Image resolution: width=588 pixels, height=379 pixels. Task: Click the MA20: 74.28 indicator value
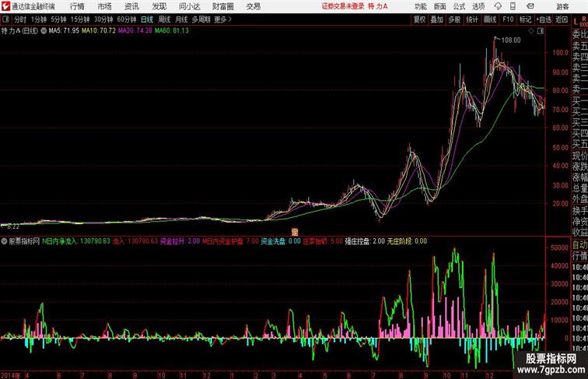135,31
